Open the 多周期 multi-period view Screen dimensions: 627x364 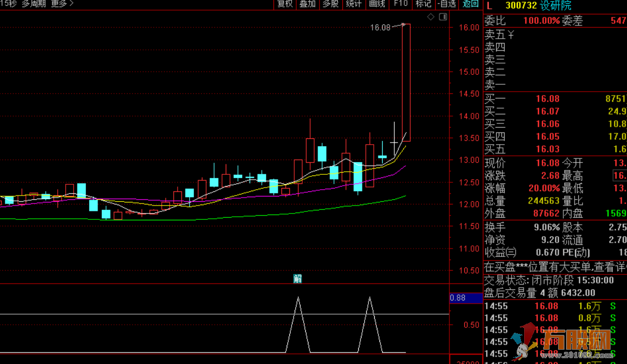(33, 4)
